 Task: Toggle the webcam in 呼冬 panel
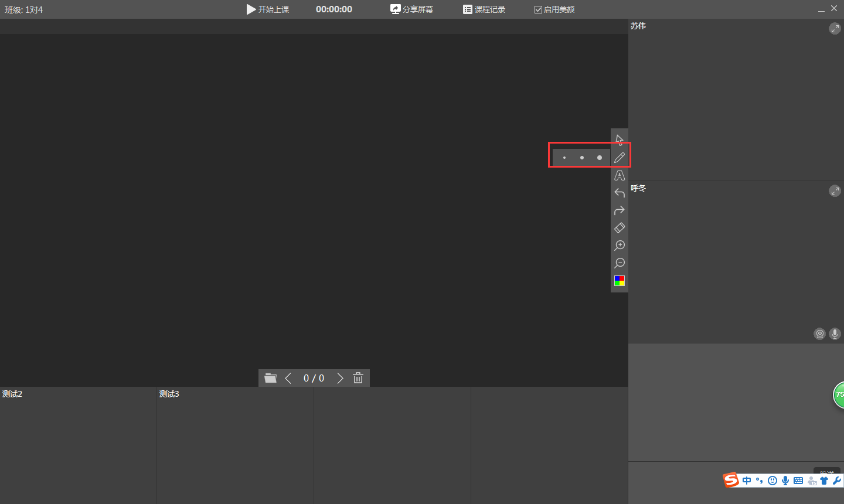(819, 334)
